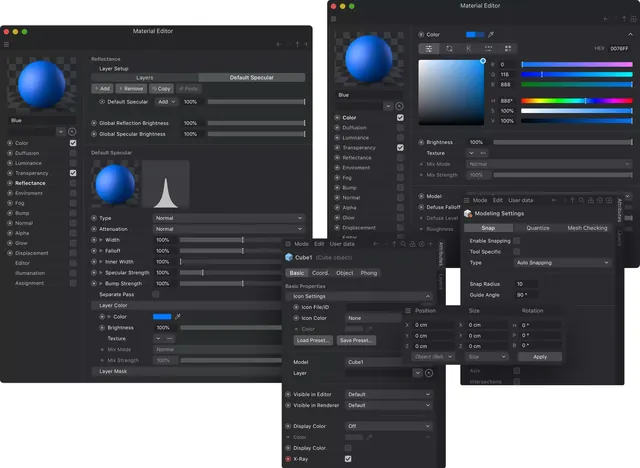
Task: Toggle lock icon in Cube1 attributes panel
Action: (x=413, y=244)
